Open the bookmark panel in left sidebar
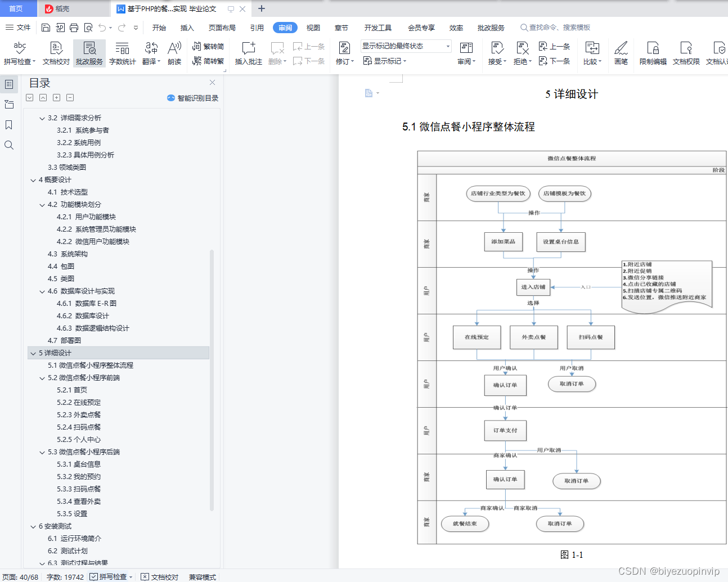Viewport: 728px width, 582px height. coord(9,125)
